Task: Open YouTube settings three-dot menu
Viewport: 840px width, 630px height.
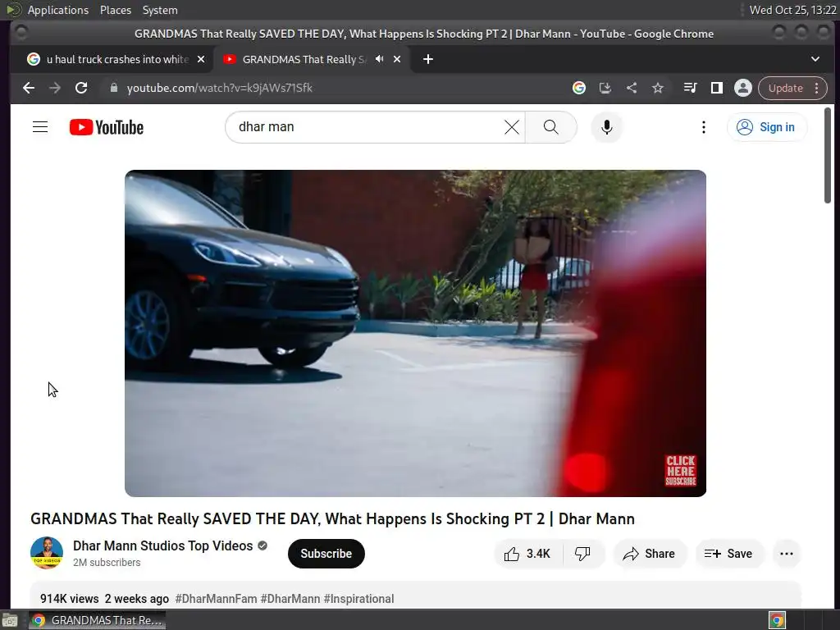Action: click(703, 127)
